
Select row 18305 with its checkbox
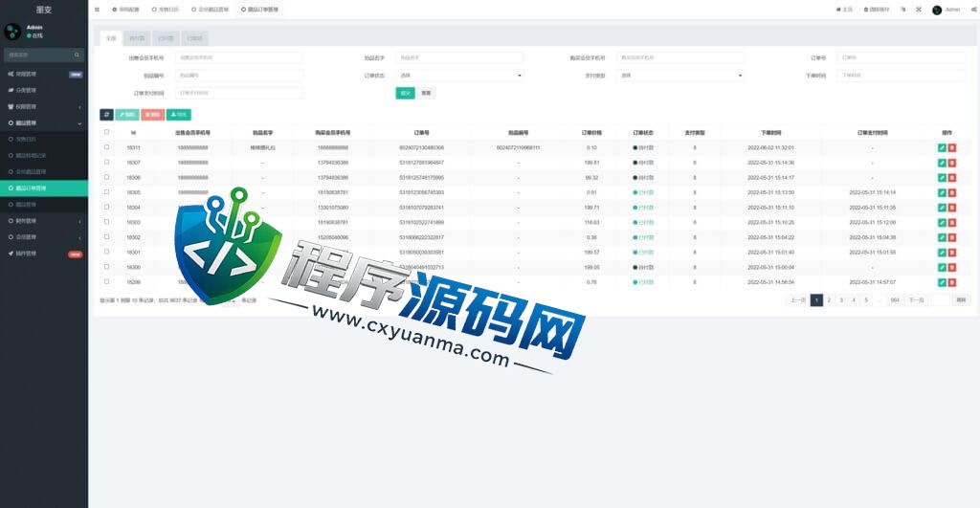coord(106,192)
